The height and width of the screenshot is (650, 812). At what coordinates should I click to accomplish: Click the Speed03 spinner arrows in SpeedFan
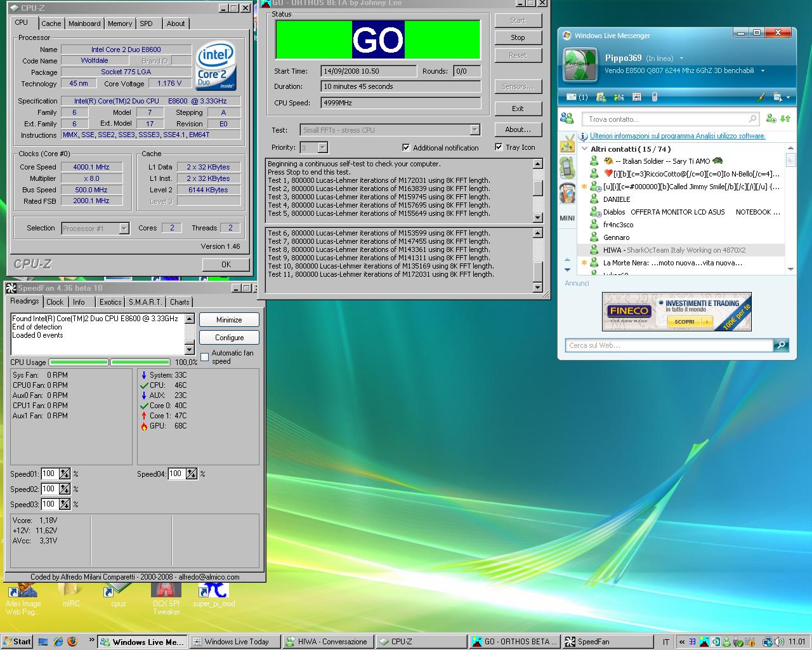pos(65,504)
